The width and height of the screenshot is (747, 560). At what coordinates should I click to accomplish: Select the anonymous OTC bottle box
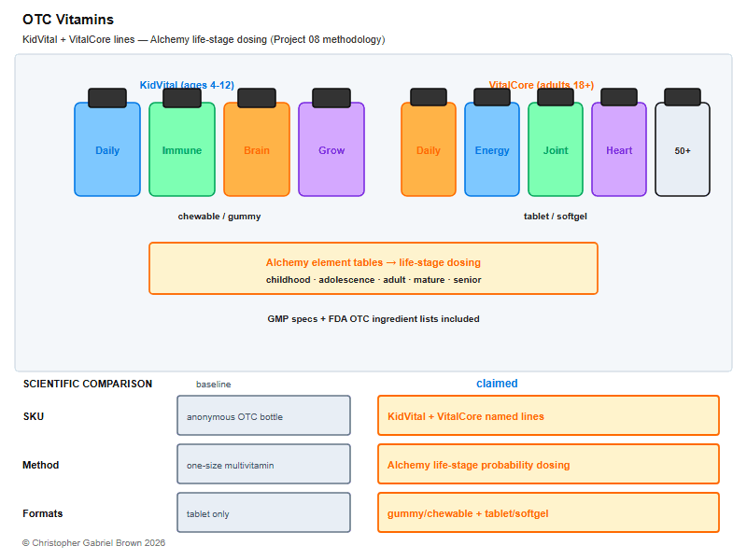click(264, 415)
